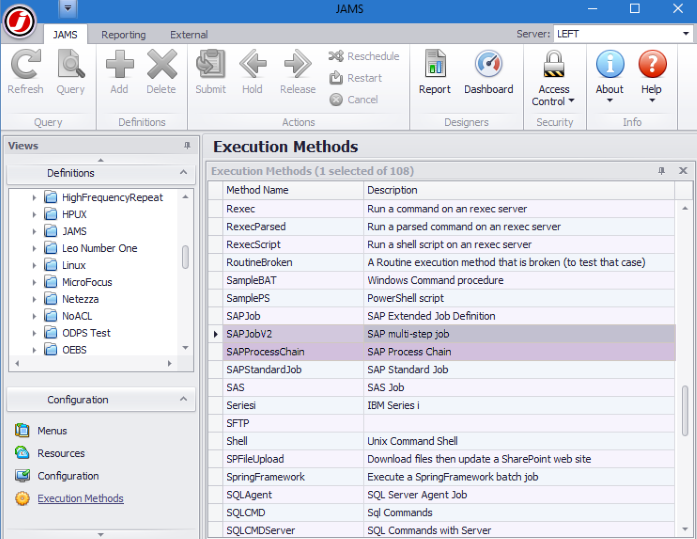The height and width of the screenshot is (539, 697).
Task: Open the Dashboard designer
Action: [x=489, y=72]
